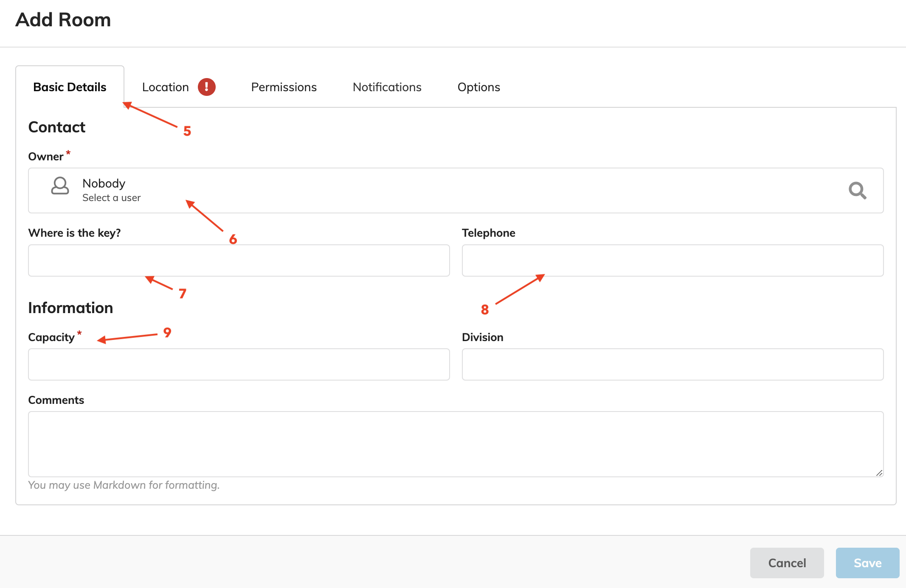Image resolution: width=906 pixels, height=588 pixels.
Task: Click the Capacity input field
Action: coord(239,364)
